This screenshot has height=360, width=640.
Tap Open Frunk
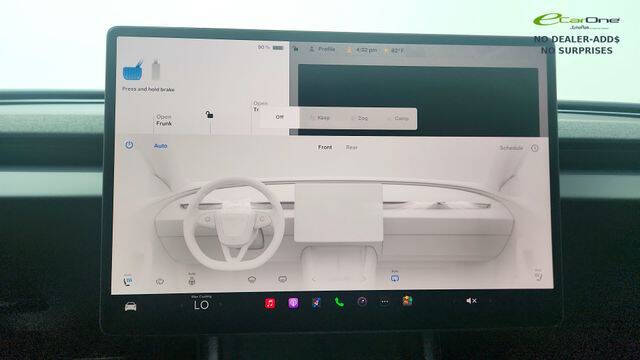click(164, 120)
